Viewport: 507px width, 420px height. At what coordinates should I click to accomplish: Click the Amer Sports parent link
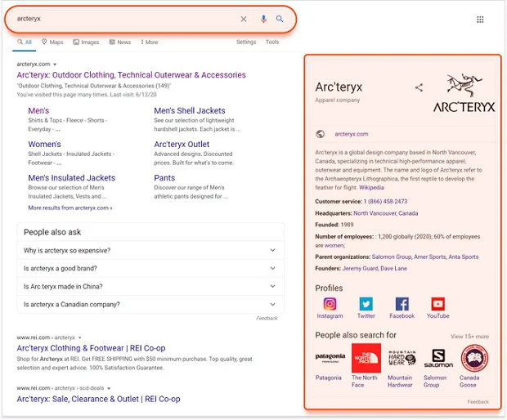(429, 257)
